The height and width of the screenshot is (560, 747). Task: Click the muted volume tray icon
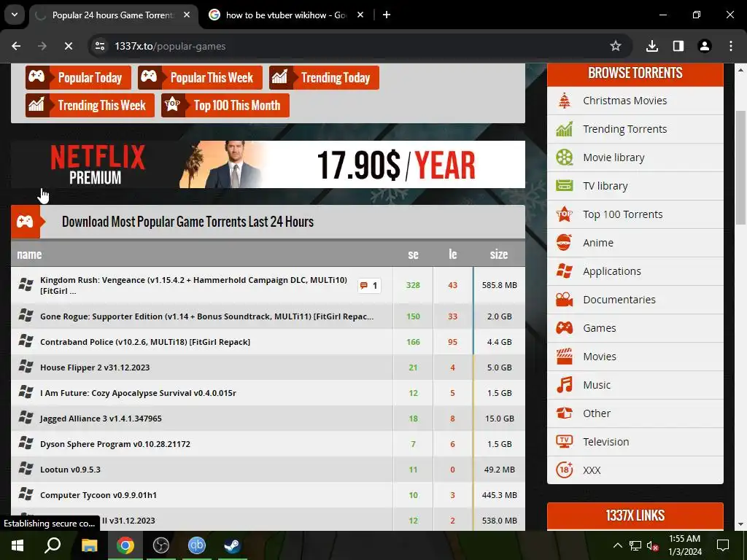point(653,545)
